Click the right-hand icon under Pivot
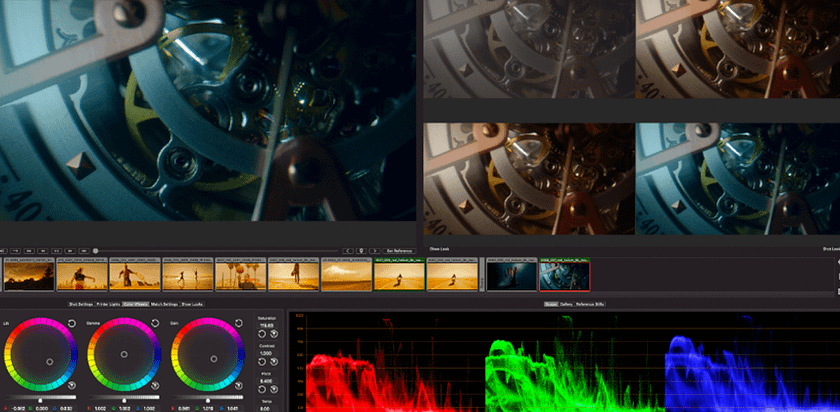Screen dimensions: 840x412 (x=274, y=390)
